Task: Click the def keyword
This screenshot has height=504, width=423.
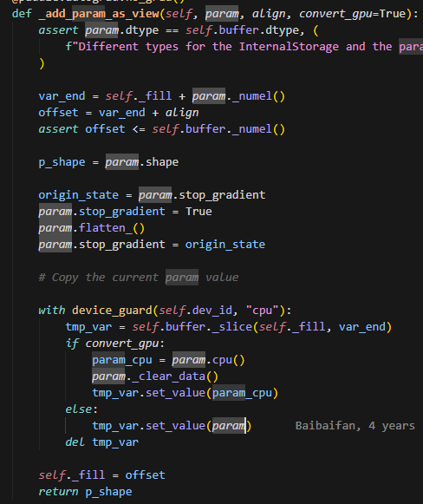Action: (22, 14)
